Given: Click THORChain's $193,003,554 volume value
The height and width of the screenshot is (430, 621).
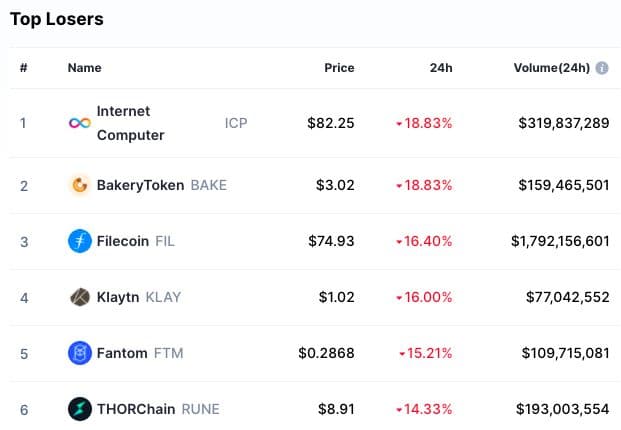Looking at the screenshot, I should click(x=562, y=409).
